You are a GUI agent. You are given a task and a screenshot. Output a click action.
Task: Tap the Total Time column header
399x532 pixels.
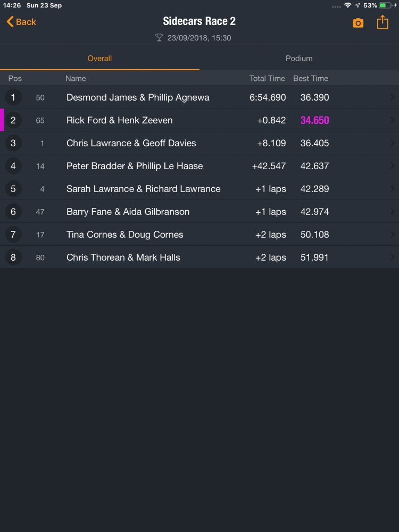tap(267, 78)
